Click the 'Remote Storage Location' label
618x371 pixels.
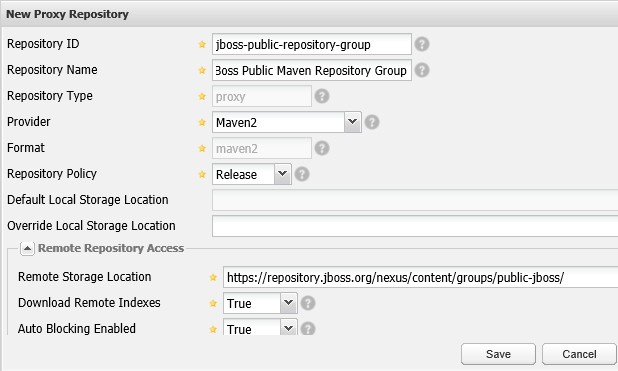[84, 276]
